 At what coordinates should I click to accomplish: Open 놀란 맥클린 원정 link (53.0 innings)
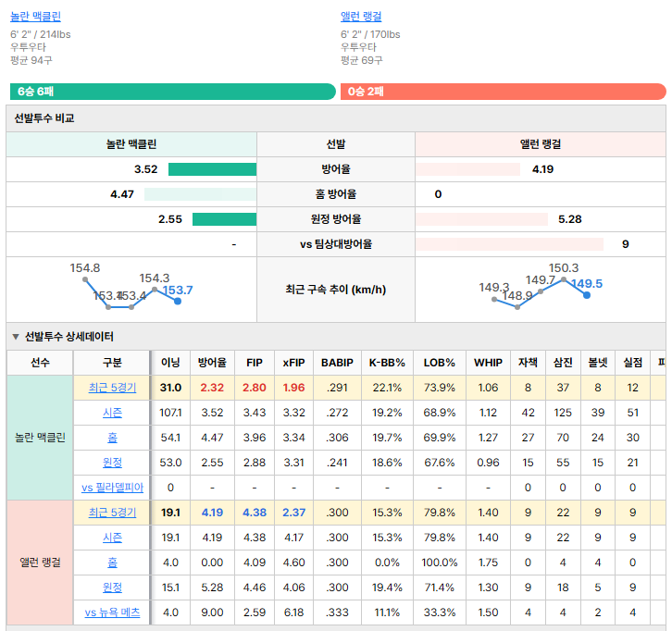click(112, 463)
